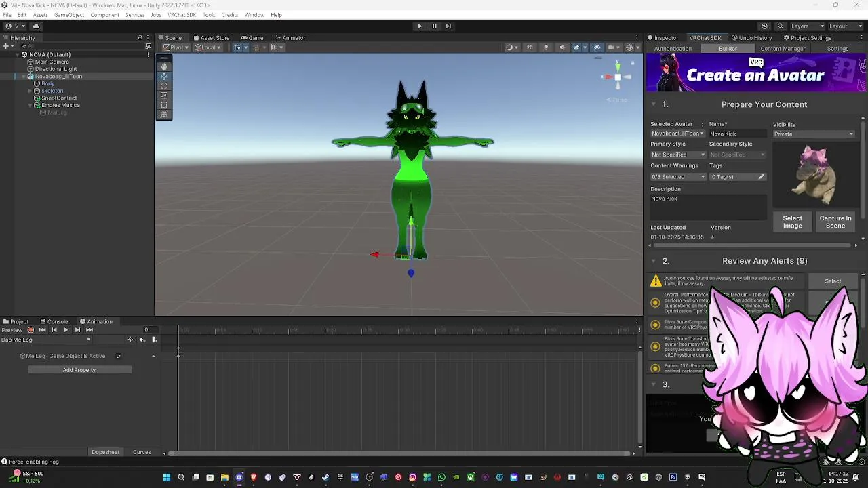The height and width of the screenshot is (488, 868).
Task: Click the Select Image button
Action: point(792,222)
